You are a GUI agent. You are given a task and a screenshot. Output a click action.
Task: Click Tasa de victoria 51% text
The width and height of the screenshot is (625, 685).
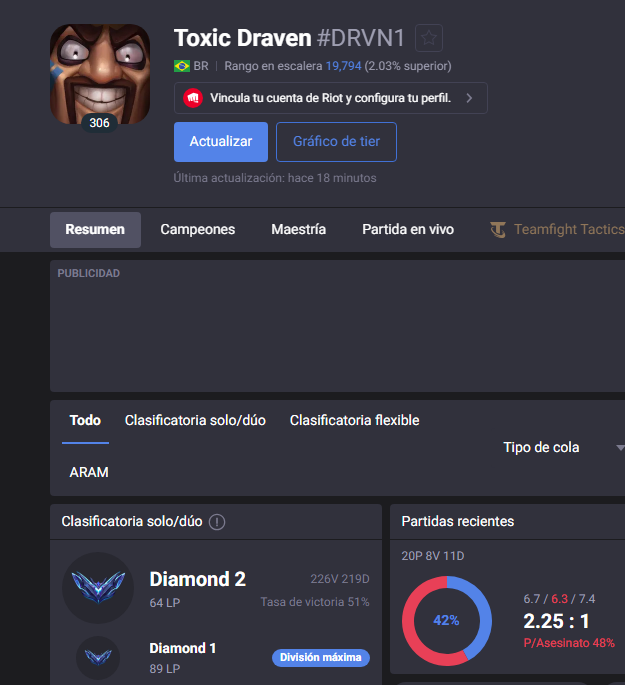point(315,602)
